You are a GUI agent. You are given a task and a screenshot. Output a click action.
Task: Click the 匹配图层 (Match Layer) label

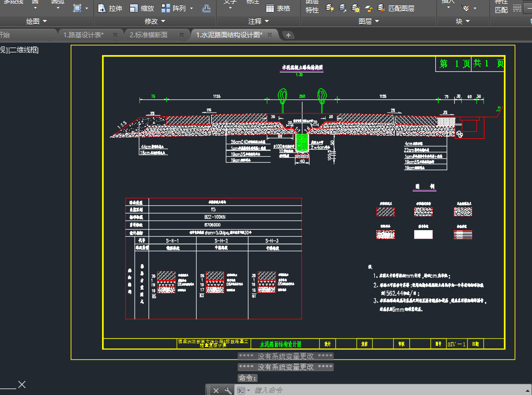coord(401,9)
